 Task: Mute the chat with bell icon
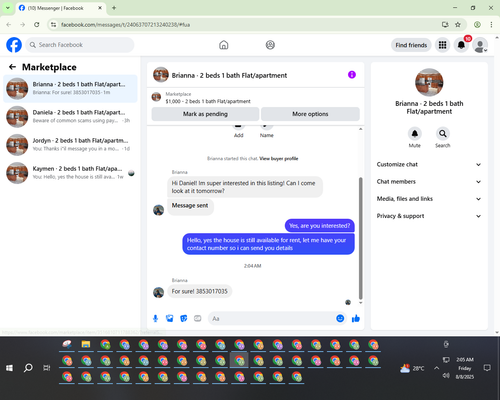point(414,134)
